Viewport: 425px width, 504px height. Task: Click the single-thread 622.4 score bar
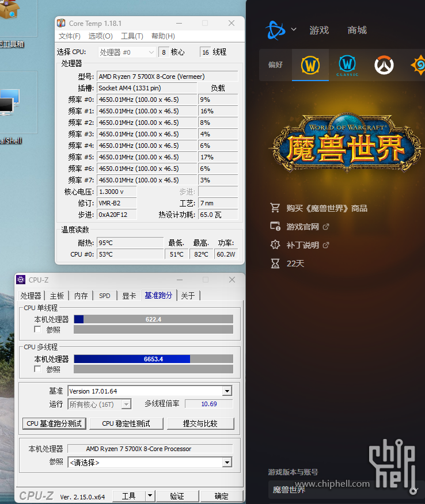click(153, 319)
